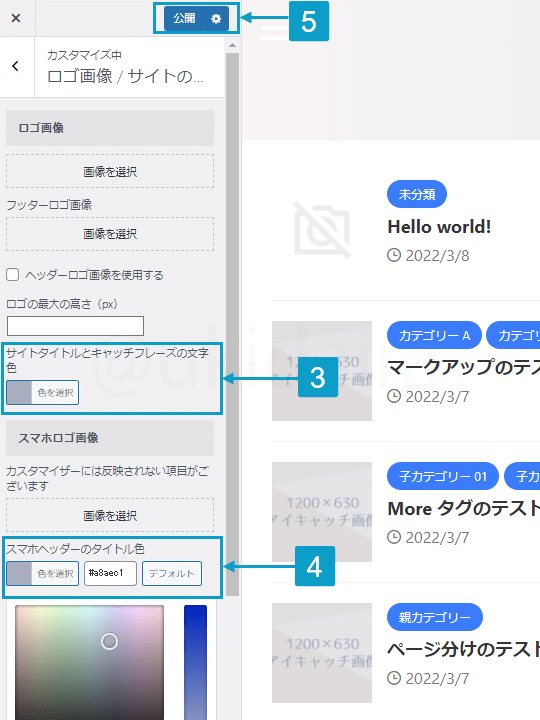Click the 公開 publish button

pos(184,18)
